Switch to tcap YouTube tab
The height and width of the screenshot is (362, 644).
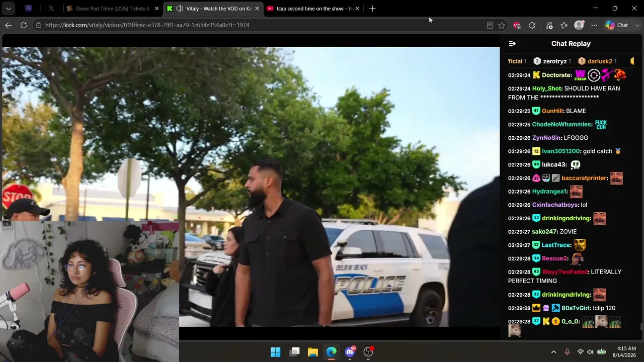[313, 9]
